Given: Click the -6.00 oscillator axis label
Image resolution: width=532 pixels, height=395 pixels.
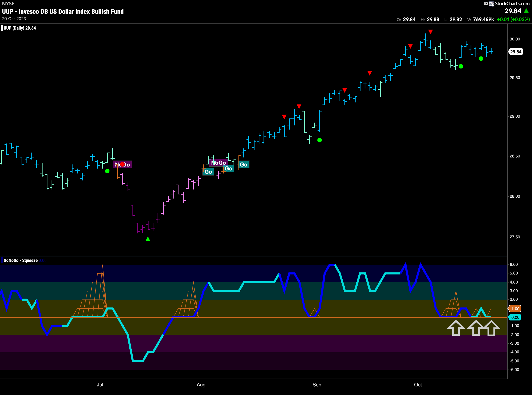Looking at the screenshot, I should (514, 370).
